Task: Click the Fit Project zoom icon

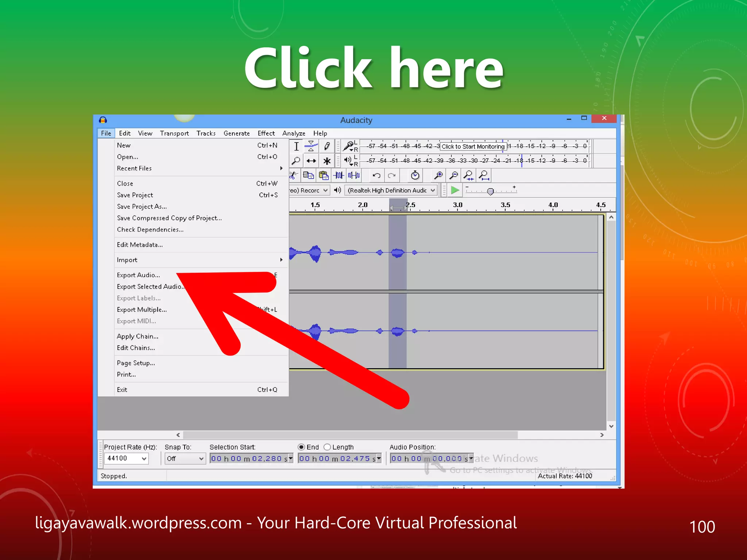Action: pos(484,176)
